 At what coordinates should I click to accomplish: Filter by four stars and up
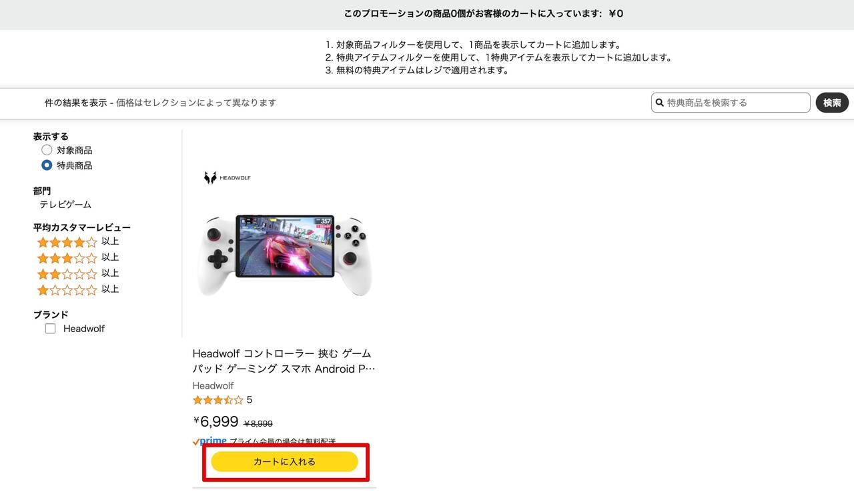tap(77, 242)
